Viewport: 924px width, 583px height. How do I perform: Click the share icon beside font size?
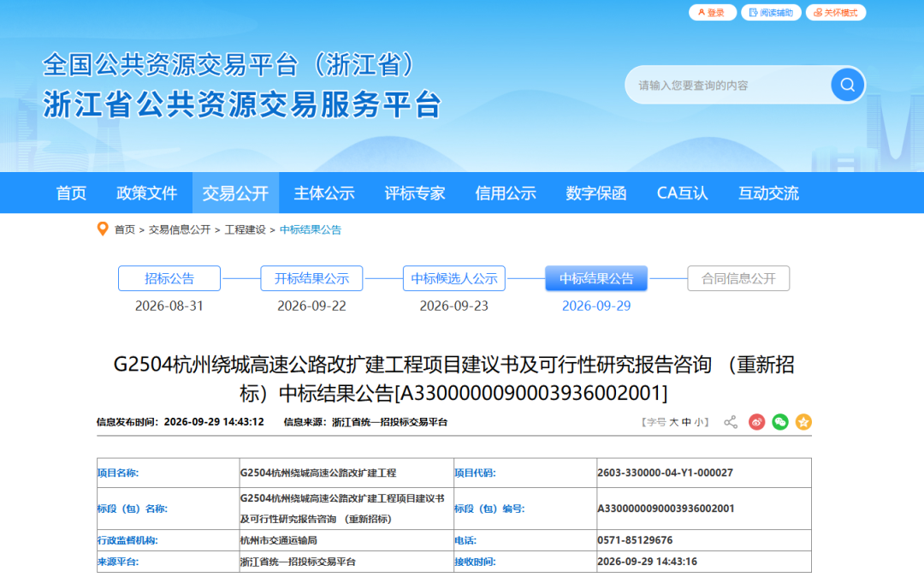click(x=731, y=422)
